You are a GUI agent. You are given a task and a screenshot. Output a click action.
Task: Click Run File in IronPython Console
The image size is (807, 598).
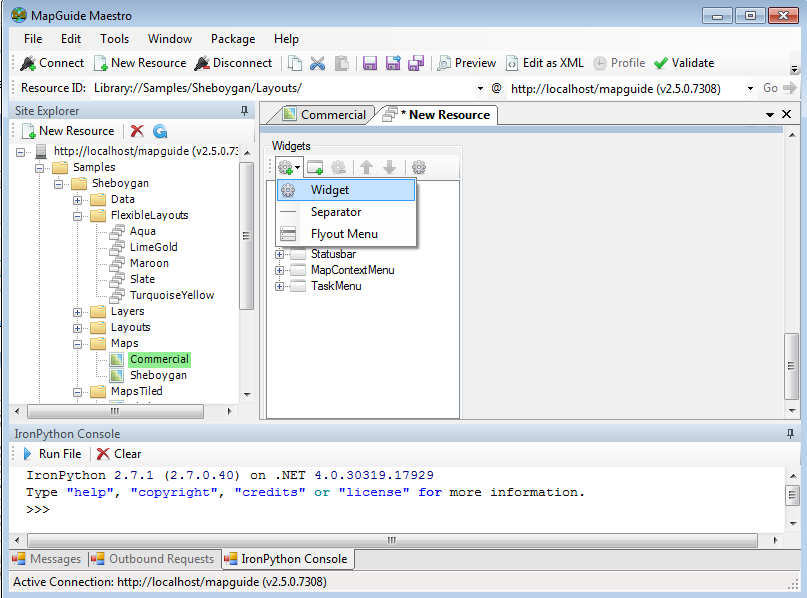click(x=52, y=454)
